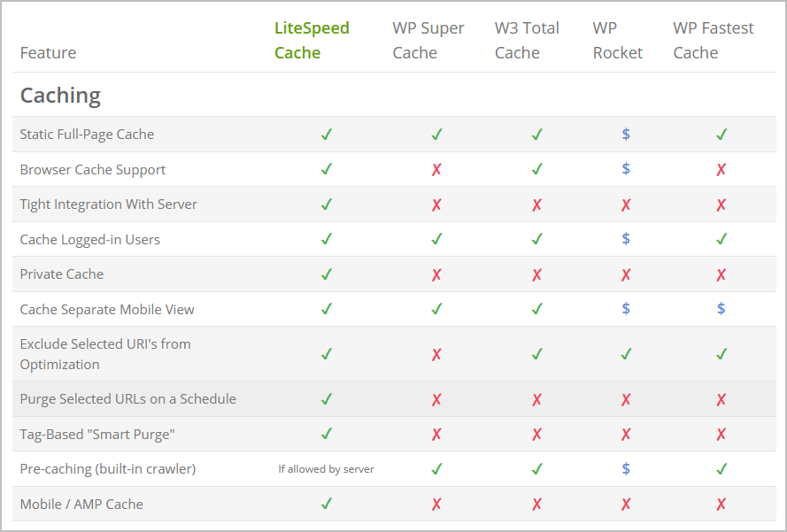Click WP Fastest Cache red X for Purge Selected URLs

point(721,399)
